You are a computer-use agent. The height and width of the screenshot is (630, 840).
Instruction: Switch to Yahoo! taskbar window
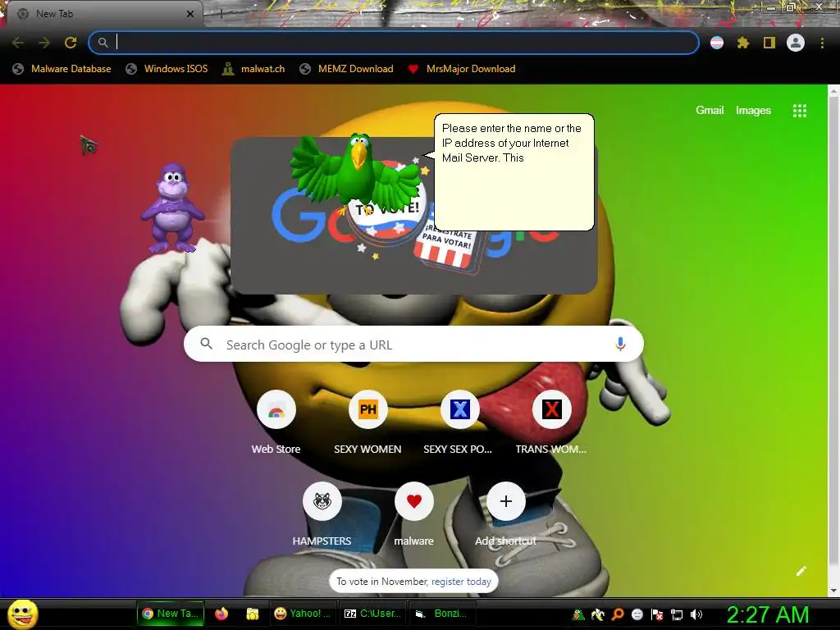coord(303,614)
